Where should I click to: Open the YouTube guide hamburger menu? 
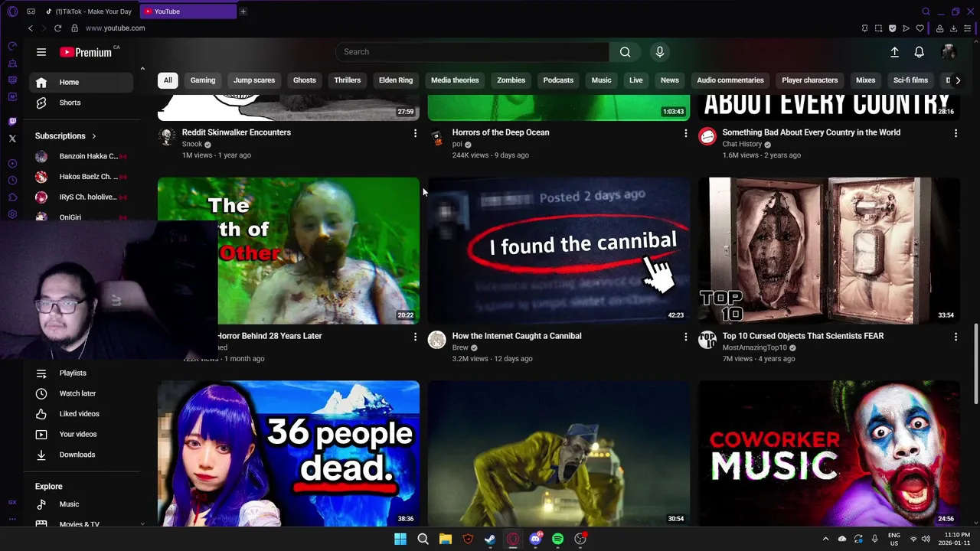tap(41, 52)
